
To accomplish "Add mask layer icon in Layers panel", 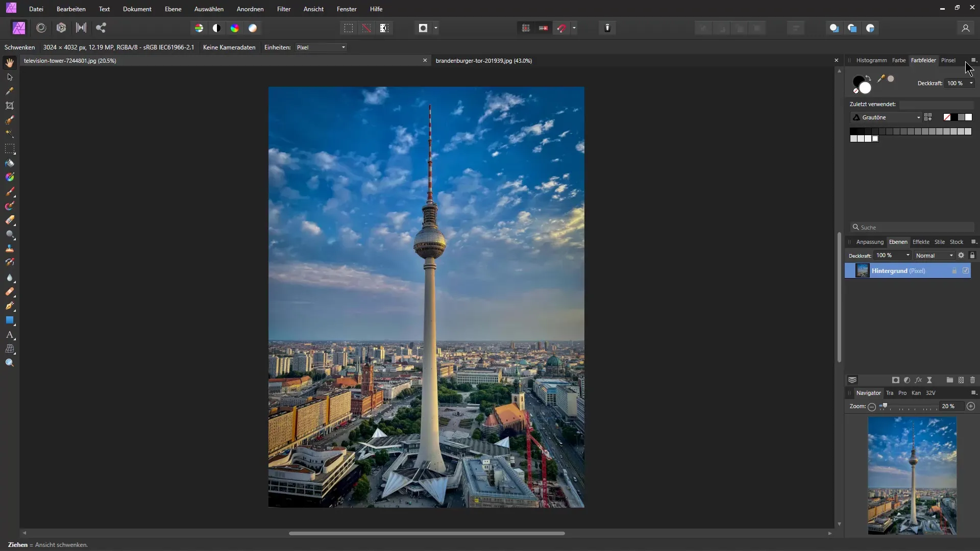I will pos(895,380).
